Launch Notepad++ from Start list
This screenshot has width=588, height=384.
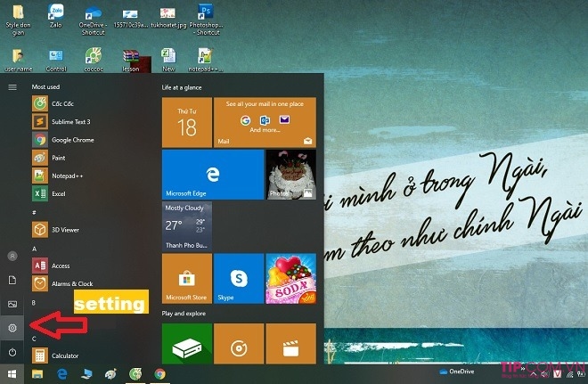91,176
